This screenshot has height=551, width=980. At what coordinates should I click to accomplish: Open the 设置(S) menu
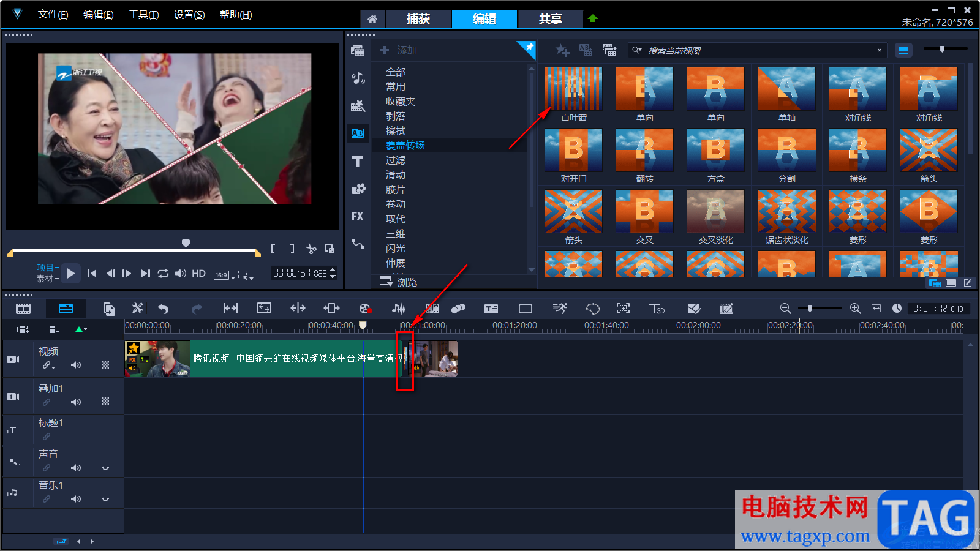click(189, 15)
